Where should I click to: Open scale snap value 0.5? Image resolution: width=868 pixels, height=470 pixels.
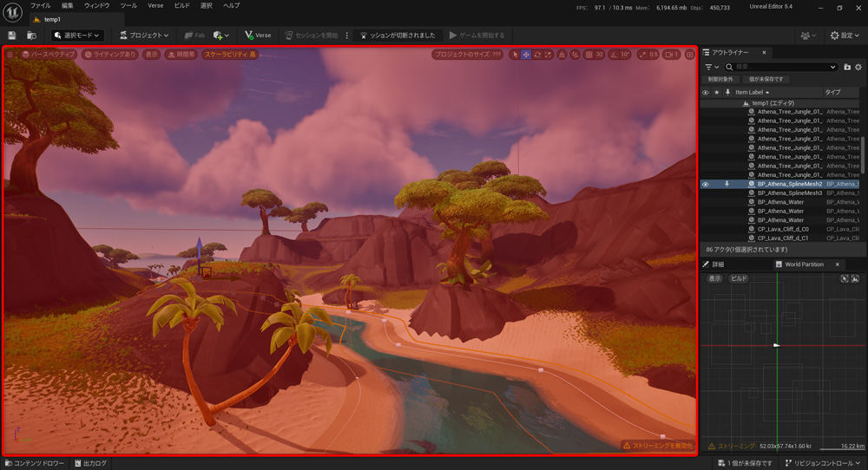pos(654,55)
